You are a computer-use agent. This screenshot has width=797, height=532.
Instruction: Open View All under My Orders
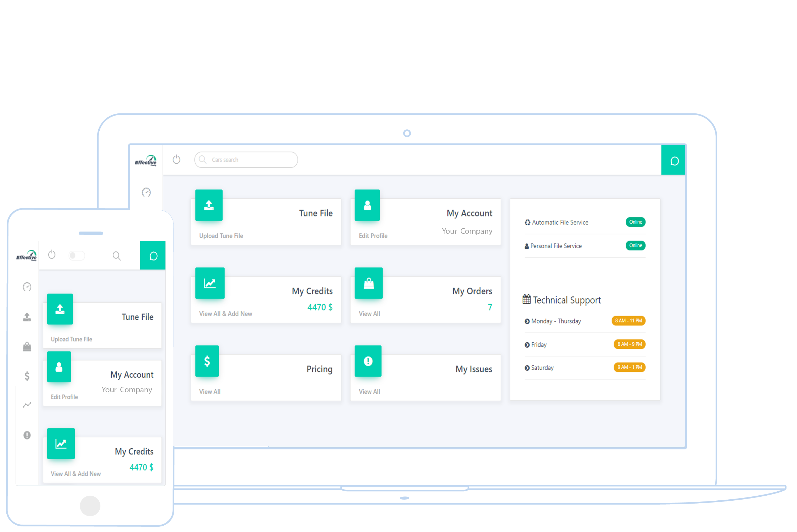(370, 314)
